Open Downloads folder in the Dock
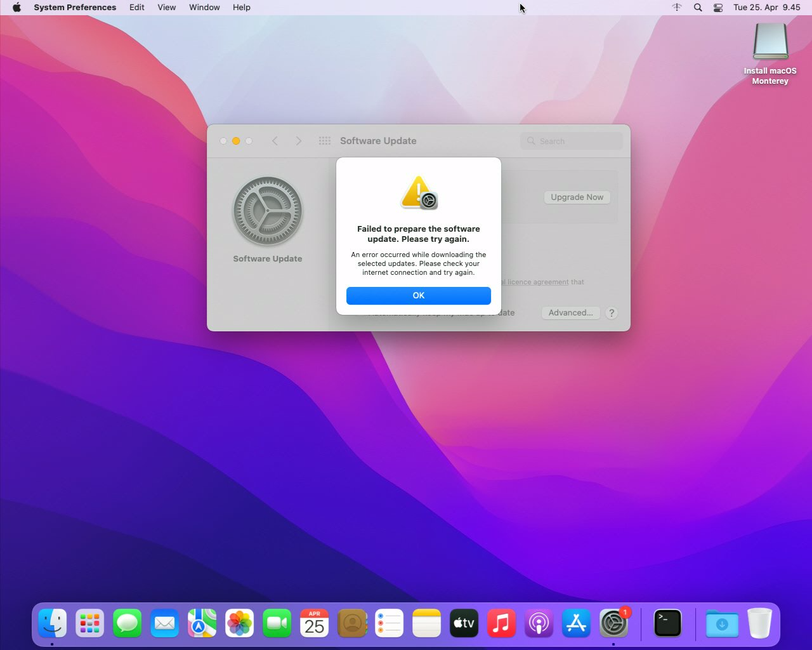The width and height of the screenshot is (812, 650). pos(722,623)
